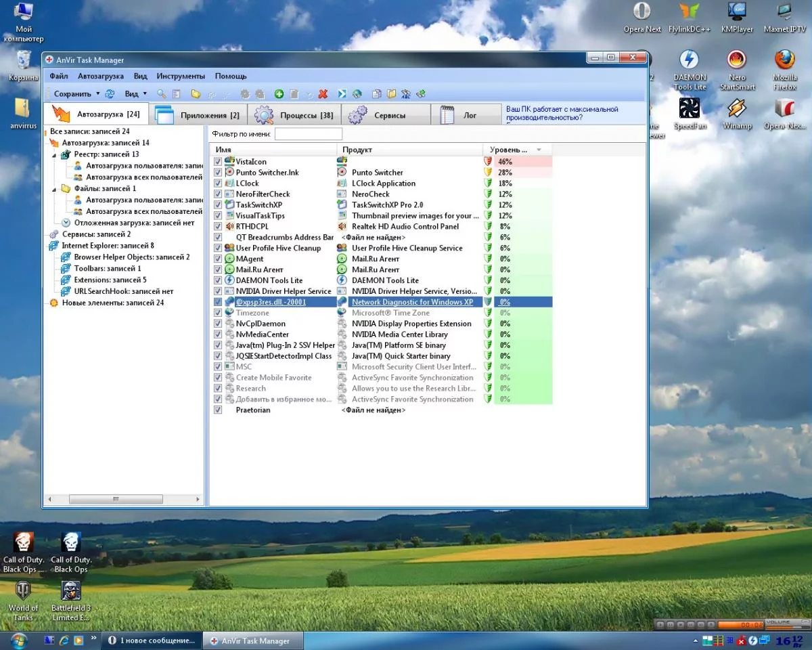Image resolution: width=812 pixels, height=650 pixels.
Task: Click the ABC check icon in toolbar
Action: point(406,94)
